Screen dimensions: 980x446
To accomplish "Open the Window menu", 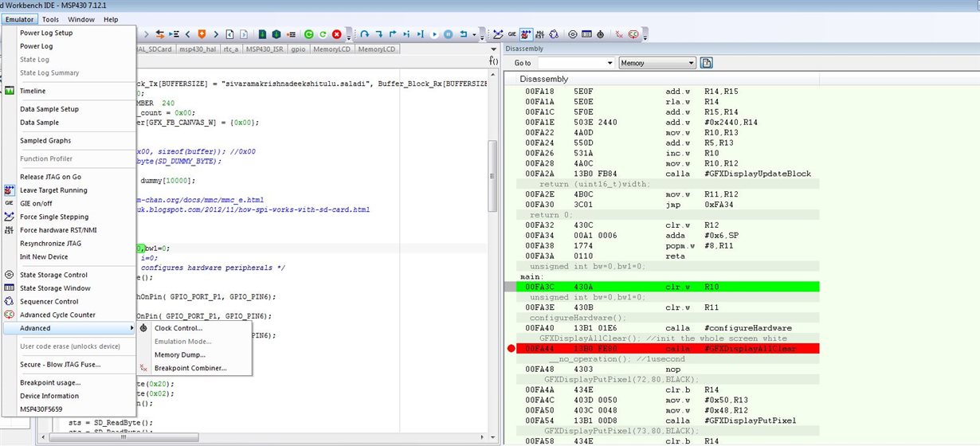I will click(80, 19).
